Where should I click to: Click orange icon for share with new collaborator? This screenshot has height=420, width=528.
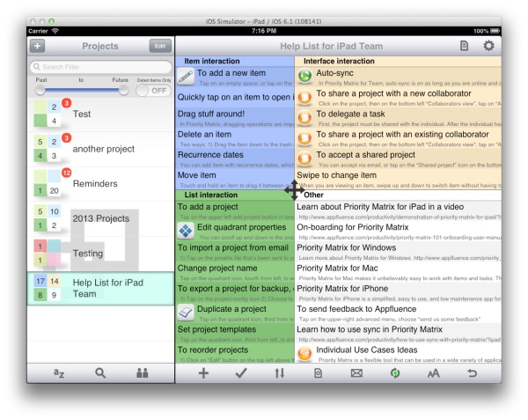point(304,97)
